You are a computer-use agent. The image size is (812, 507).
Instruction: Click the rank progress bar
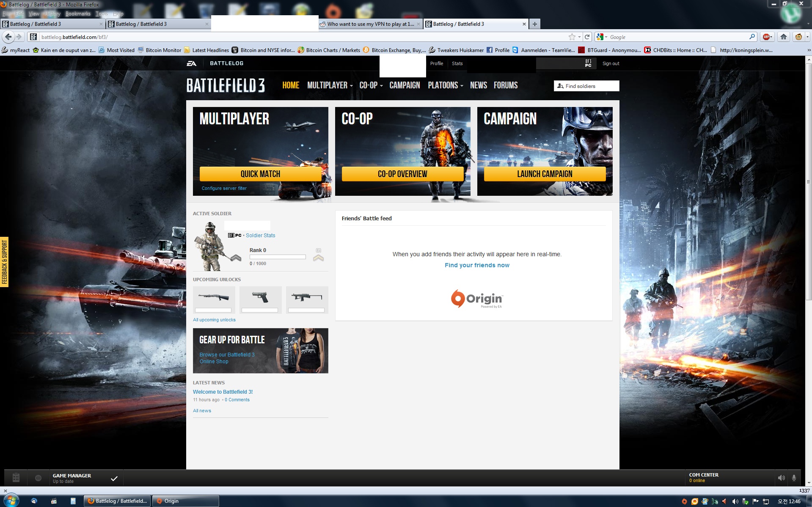coord(278,257)
